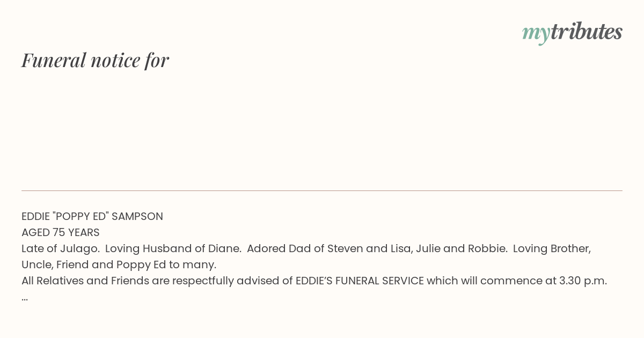Click "All Relatives and Friends" phrase
644x338 pixels.
pyautogui.click(x=85, y=281)
